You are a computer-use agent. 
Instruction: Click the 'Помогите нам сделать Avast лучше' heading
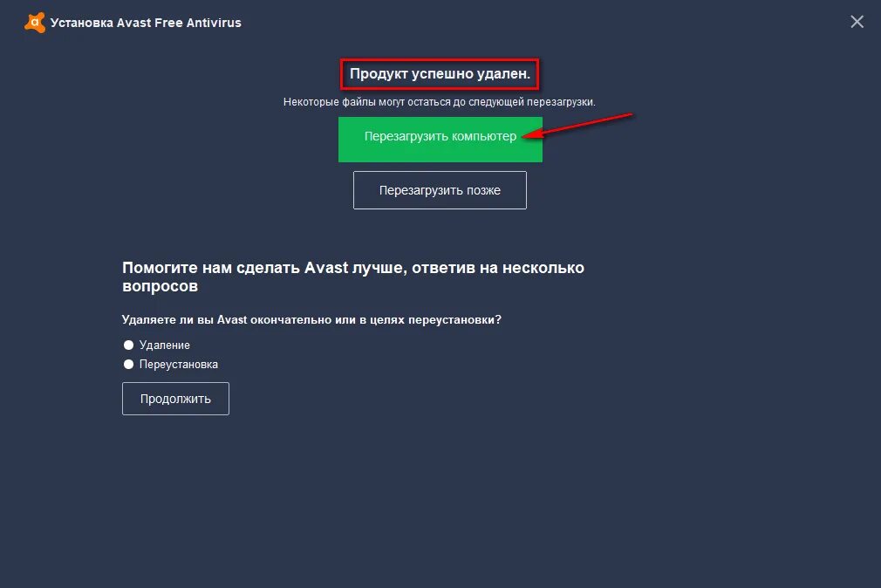tap(353, 277)
